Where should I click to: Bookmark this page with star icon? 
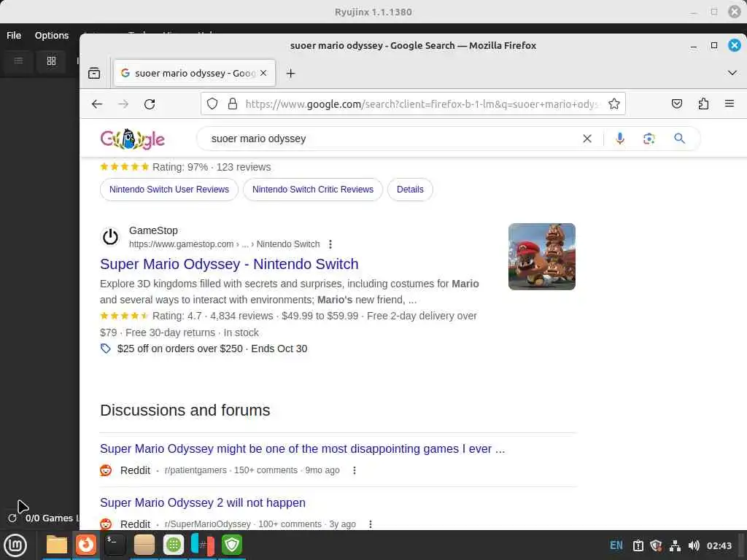[x=614, y=104]
